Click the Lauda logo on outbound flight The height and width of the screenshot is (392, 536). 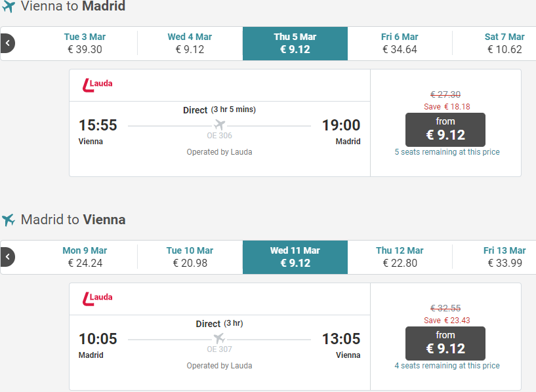pyautogui.click(x=98, y=85)
